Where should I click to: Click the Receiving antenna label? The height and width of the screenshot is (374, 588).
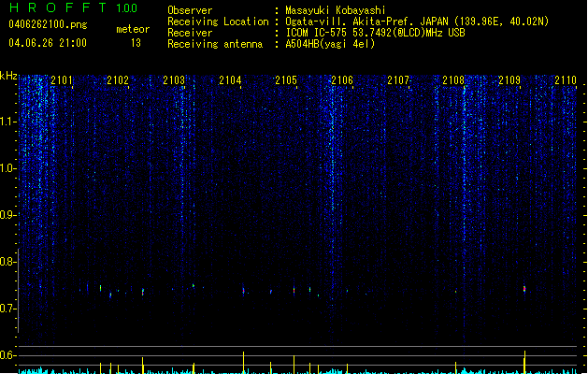(x=215, y=44)
